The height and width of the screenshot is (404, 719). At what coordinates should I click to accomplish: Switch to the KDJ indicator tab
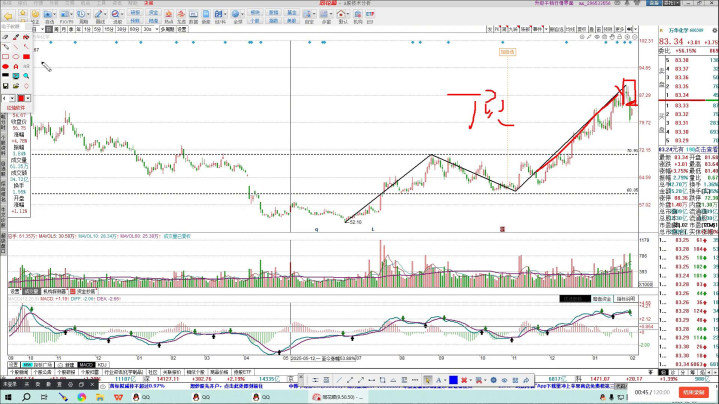pos(105,364)
